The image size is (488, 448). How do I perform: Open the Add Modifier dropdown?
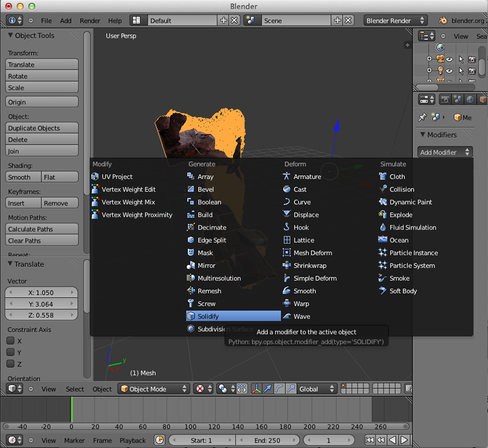pyautogui.click(x=445, y=152)
